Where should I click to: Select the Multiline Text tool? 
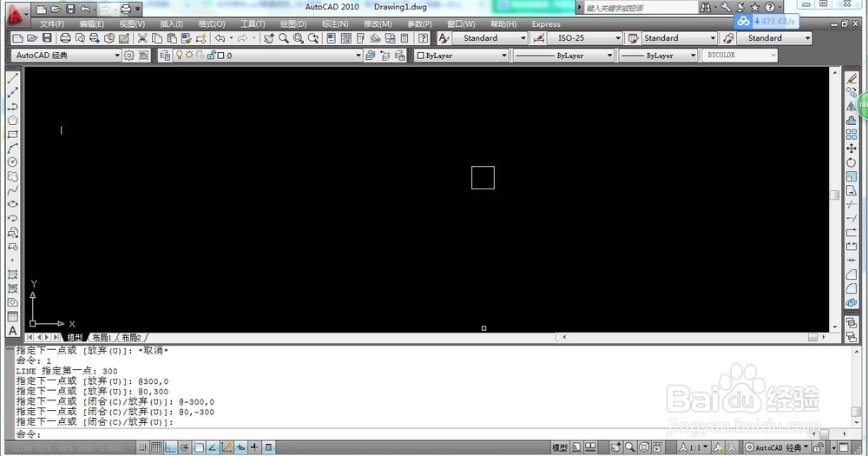click(13, 331)
